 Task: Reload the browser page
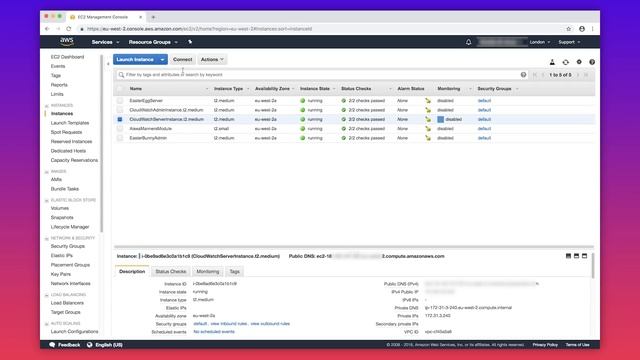point(69,29)
